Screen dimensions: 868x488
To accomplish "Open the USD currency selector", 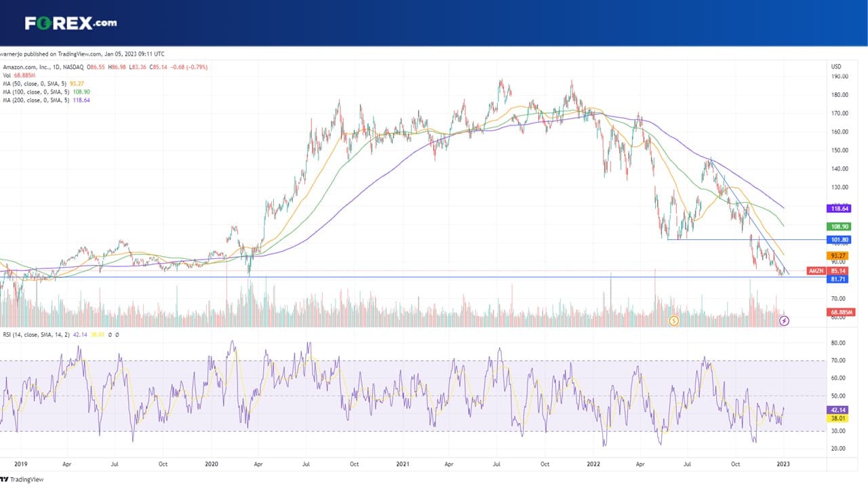I will coord(836,66).
